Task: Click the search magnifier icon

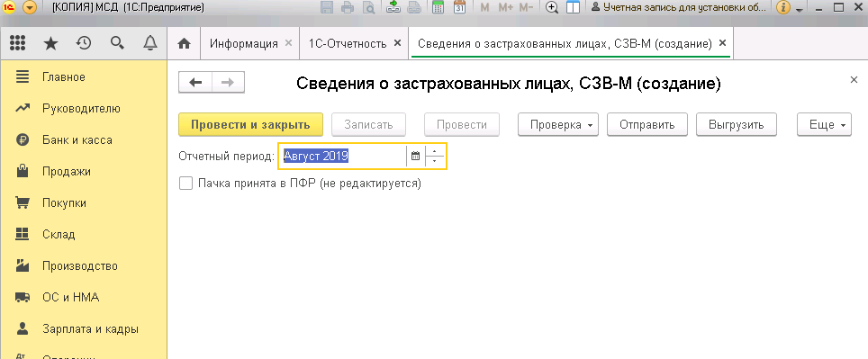Action: tap(117, 43)
